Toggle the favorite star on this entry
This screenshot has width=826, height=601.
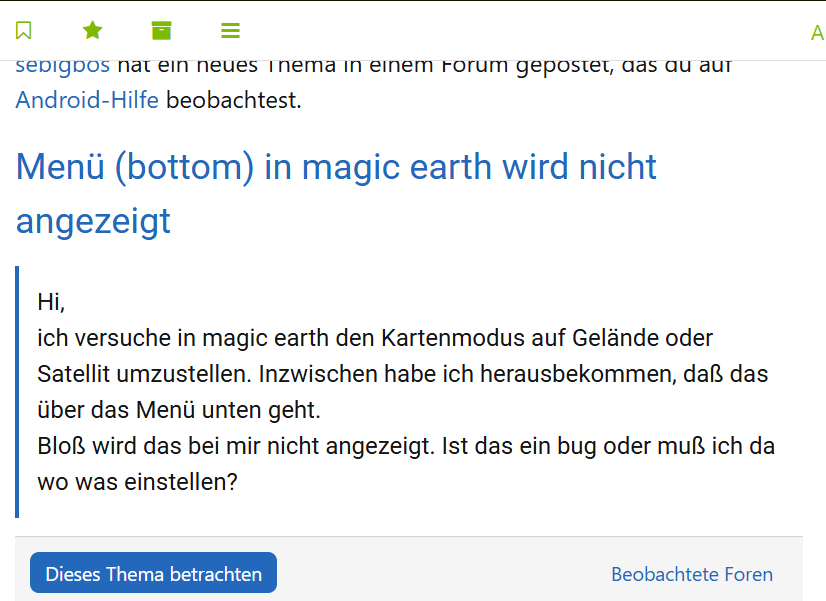click(x=92, y=31)
